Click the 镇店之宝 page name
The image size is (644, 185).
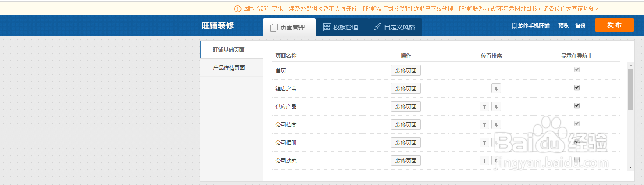286,88
